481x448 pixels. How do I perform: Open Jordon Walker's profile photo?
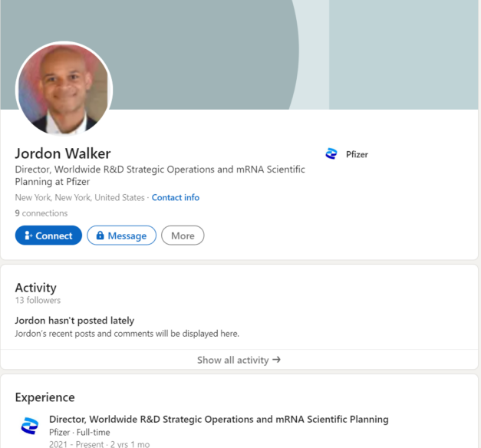[x=64, y=89]
